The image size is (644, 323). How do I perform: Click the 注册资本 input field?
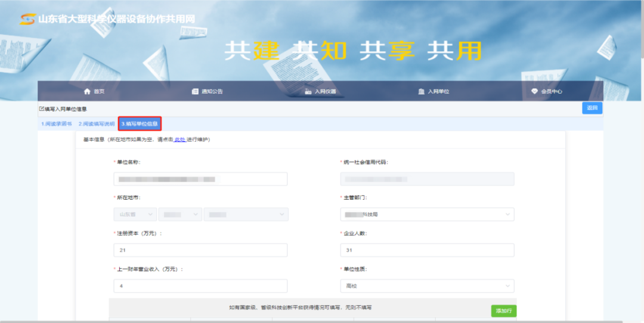[200, 250]
